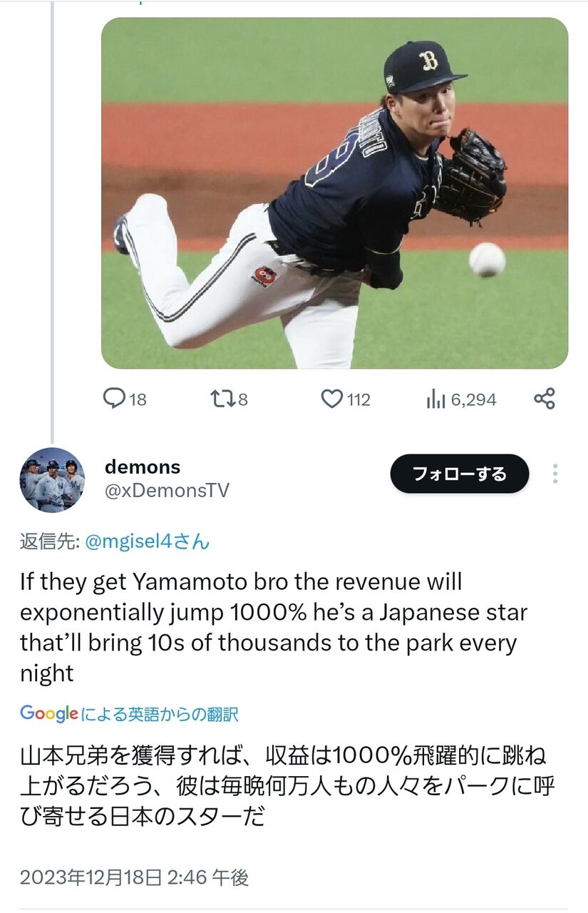588x913 pixels.
Task: Click the reply count 18
Action: click(138, 399)
